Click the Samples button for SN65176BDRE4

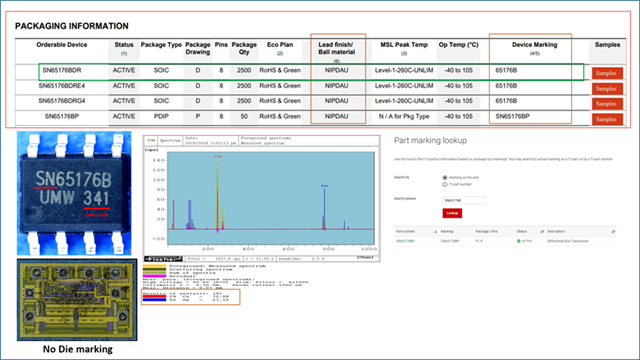(607, 89)
